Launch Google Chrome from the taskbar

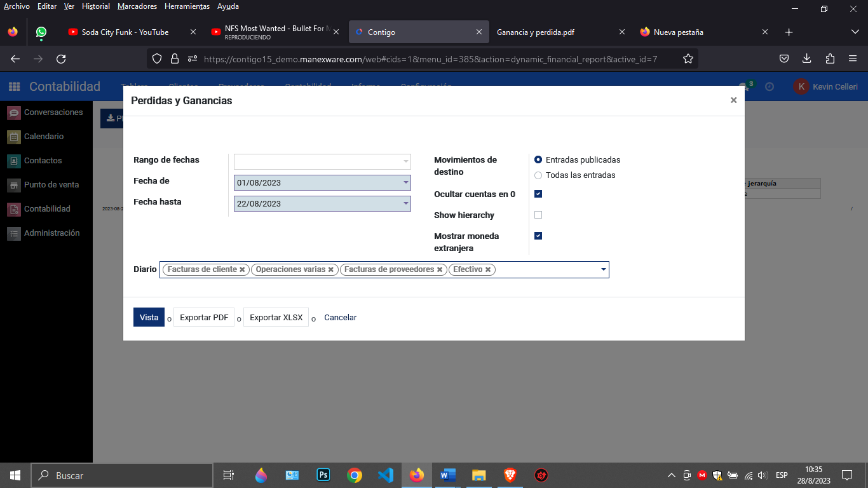point(355,475)
